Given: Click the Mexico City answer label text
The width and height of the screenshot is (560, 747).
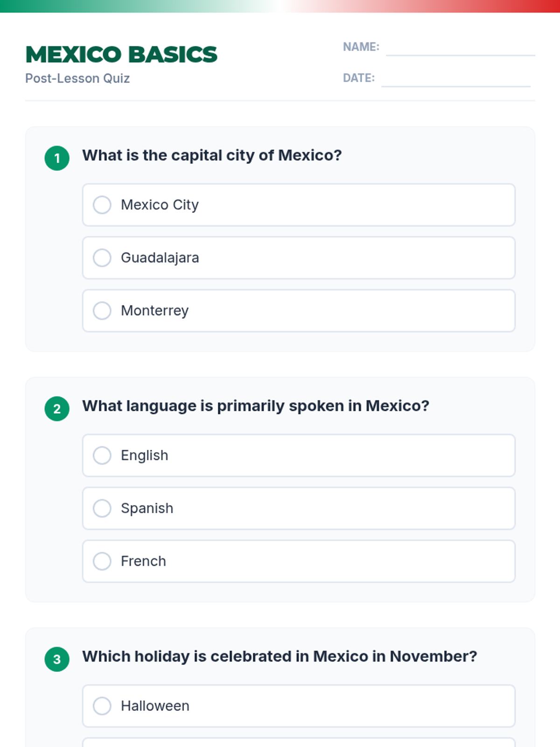Looking at the screenshot, I should pyautogui.click(x=160, y=205).
